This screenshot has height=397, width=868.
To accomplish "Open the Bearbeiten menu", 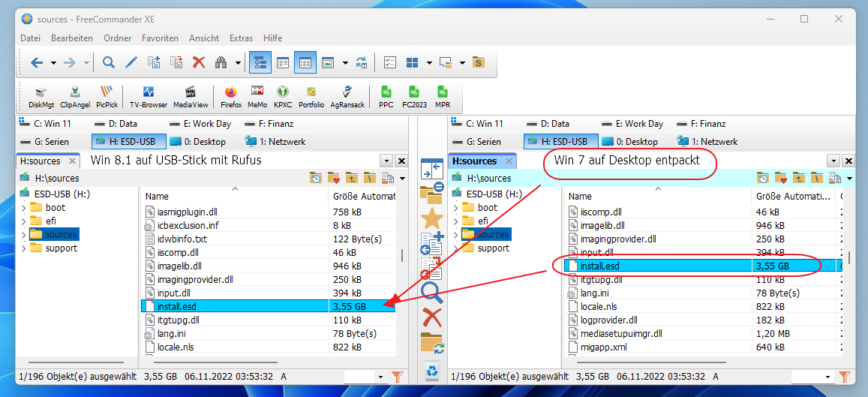I will 72,38.
